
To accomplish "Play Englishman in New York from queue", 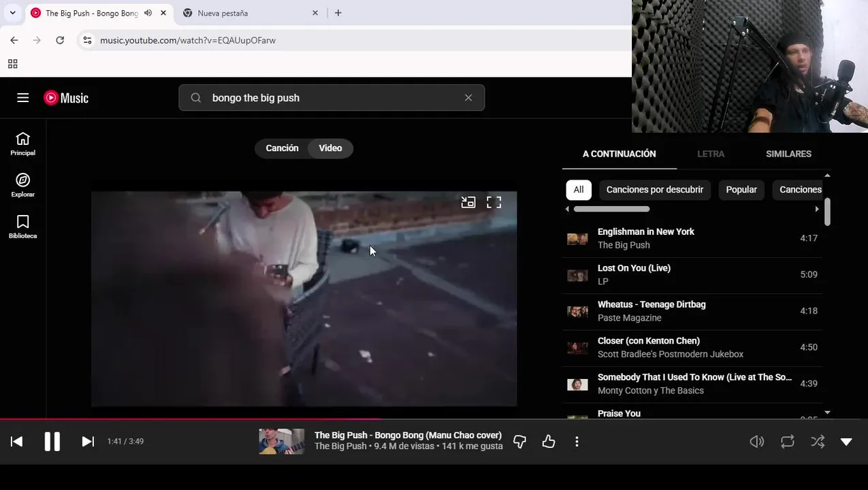I will (692, 238).
